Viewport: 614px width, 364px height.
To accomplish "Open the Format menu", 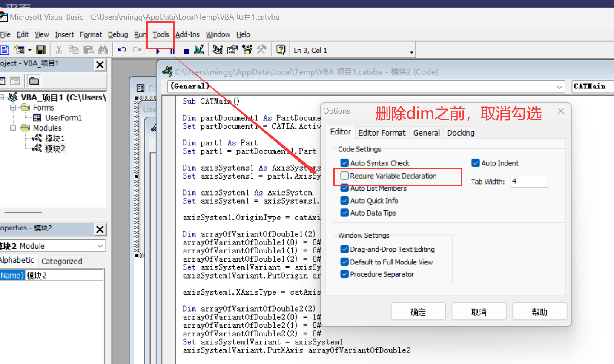I will (91, 34).
